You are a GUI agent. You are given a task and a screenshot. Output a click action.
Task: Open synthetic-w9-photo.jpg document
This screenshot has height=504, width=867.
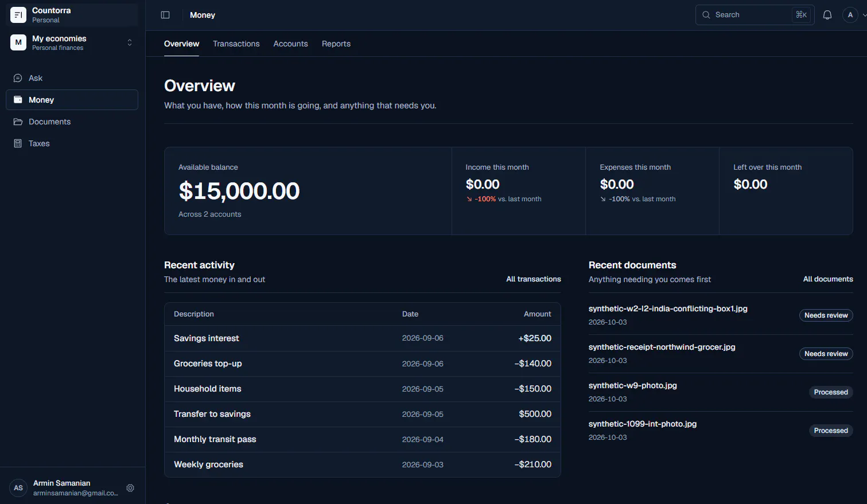[x=633, y=385]
